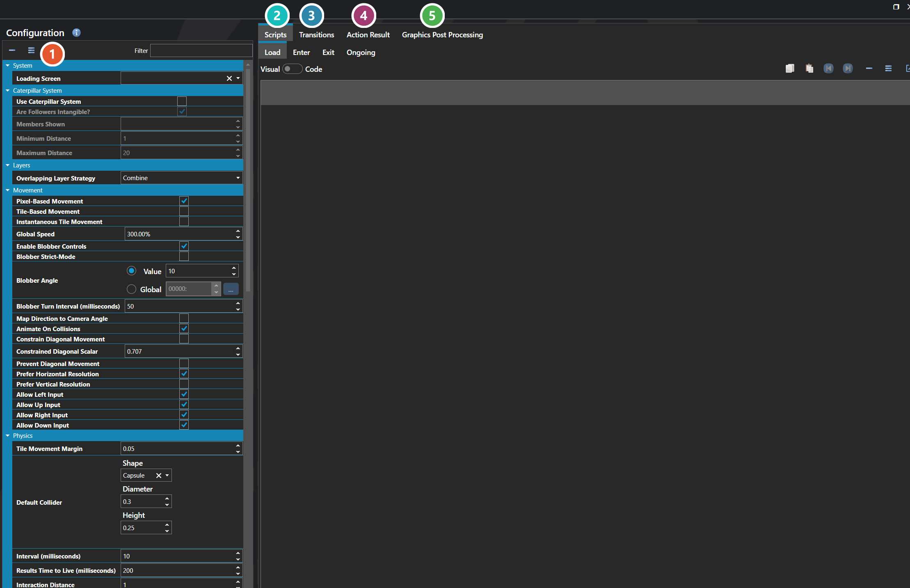Select the Blobber Angle Global radio button

tap(131, 289)
